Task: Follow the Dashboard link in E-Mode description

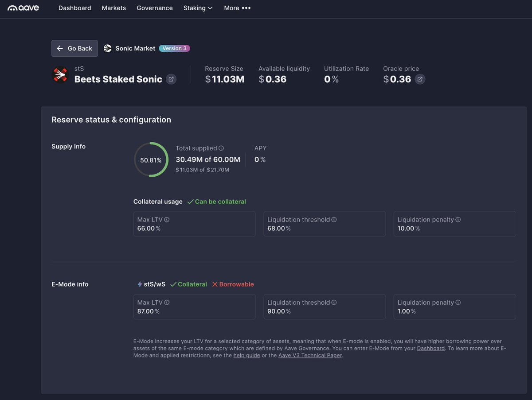Action: click(x=430, y=348)
